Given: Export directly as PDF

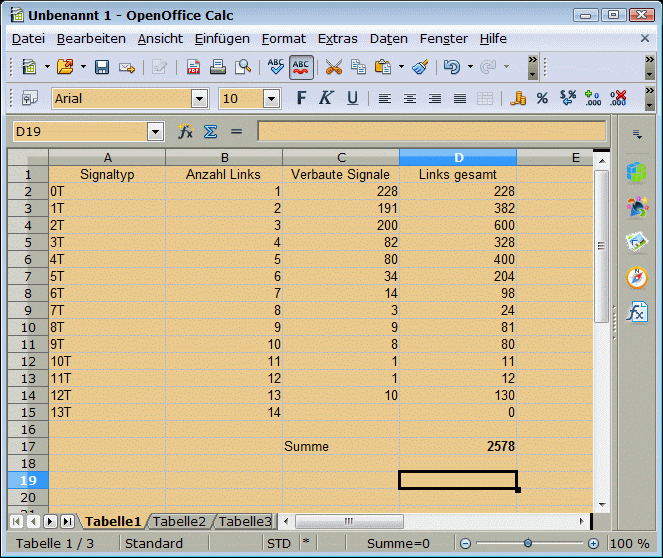Looking at the screenshot, I should 193,67.
